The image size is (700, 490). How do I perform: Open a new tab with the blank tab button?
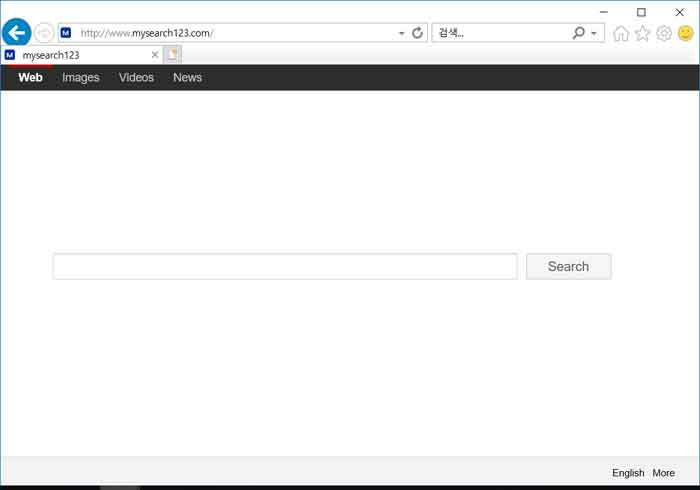click(172, 55)
